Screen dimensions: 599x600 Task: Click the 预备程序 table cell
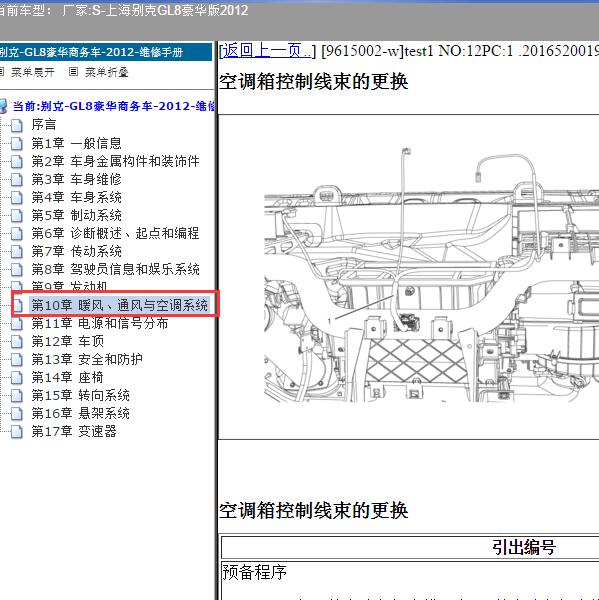pos(254,572)
